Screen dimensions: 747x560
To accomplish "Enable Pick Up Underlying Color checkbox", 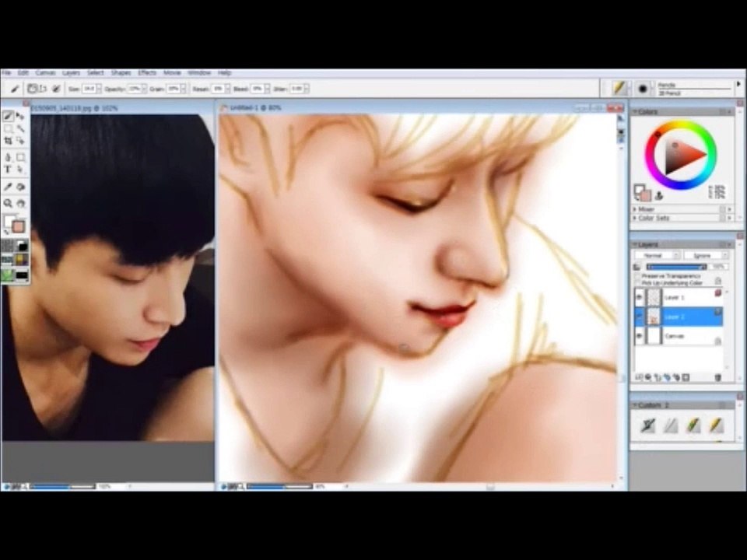I will click(638, 283).
